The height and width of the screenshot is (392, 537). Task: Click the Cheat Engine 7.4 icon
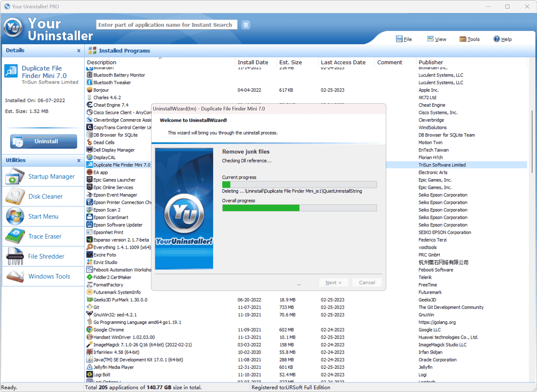coord(90,105)
